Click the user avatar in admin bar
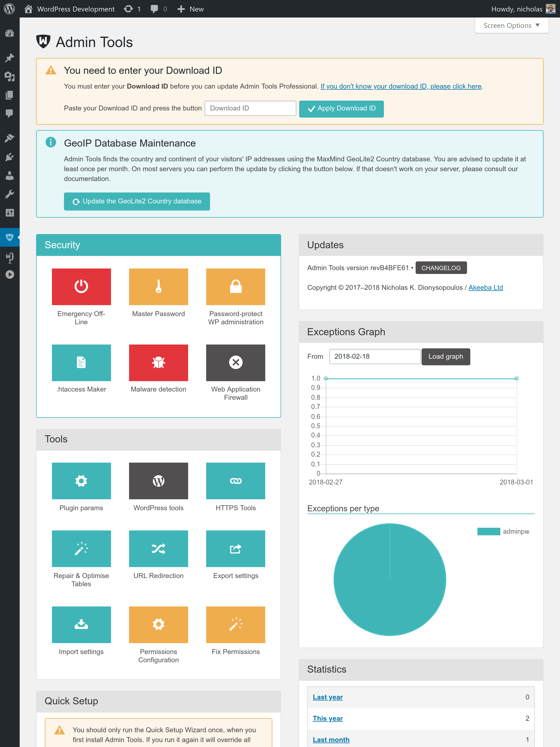560x747 pixels. pyautogui.click(x=550, y=9)
